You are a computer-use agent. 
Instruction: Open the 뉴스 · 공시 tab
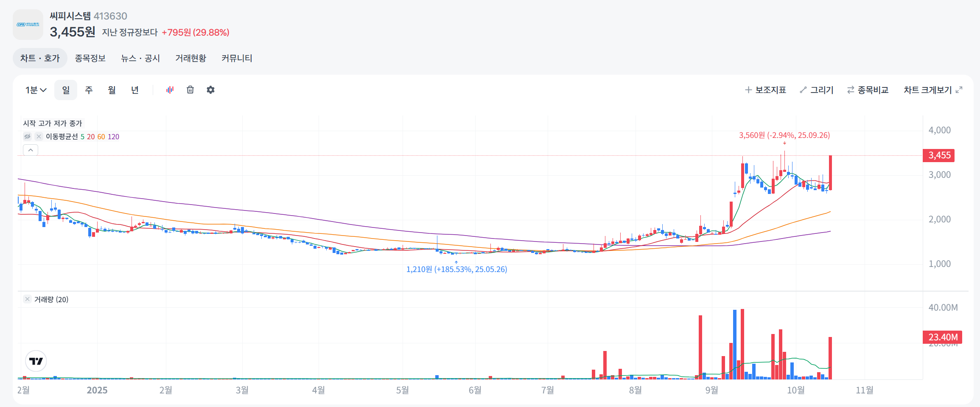(x=140, y=58)
